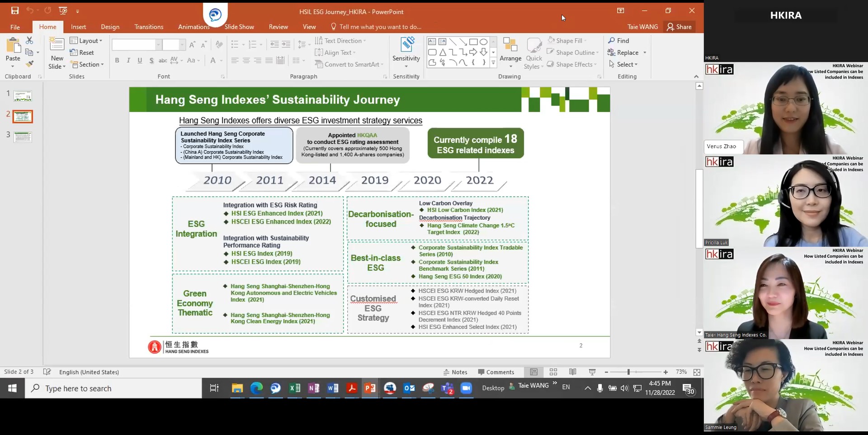
Task: Expand the Select dropdown in Editing
Action: 623,65
